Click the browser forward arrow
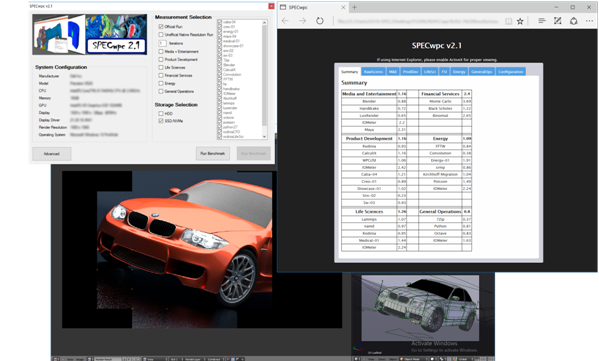Screen dimensions: 599x361 pos(303,21)
